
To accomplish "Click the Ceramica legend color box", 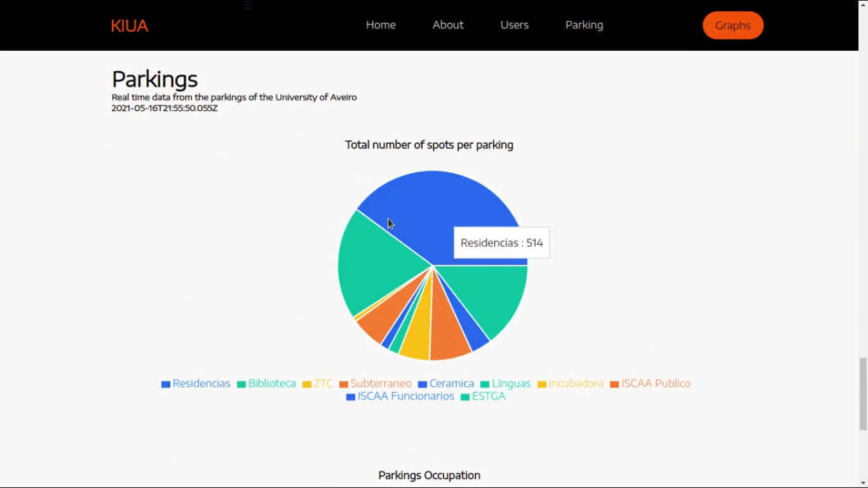I will point(423,384).
